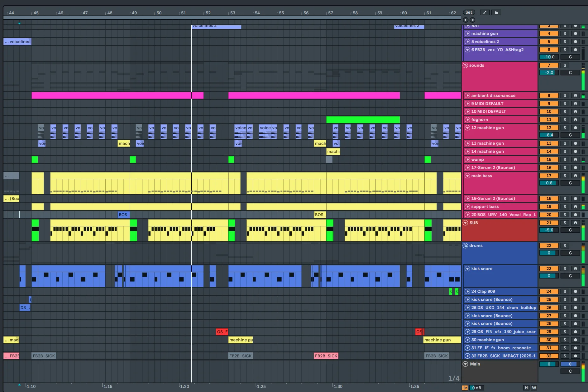Screen dimensions: 588x392
Task: Unfold the 5 voicelines 2 track
Action: click(x=467, y=42)
